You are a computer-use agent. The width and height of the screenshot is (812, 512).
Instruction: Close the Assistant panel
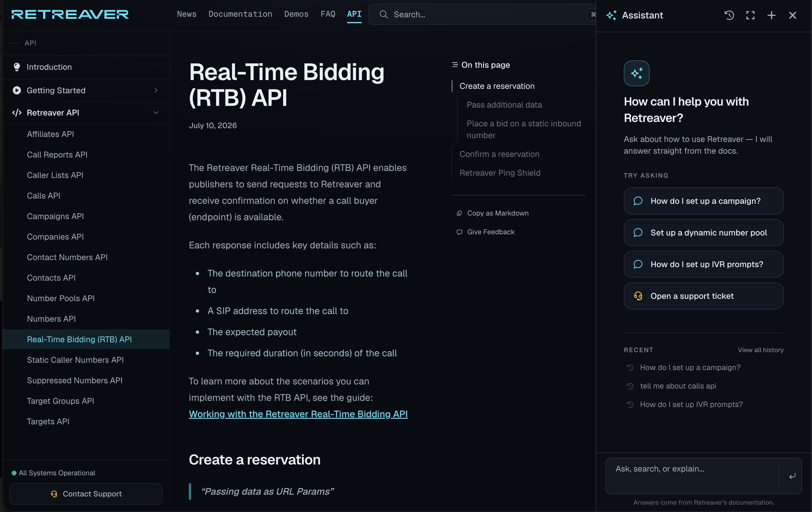tap(793, 15)
